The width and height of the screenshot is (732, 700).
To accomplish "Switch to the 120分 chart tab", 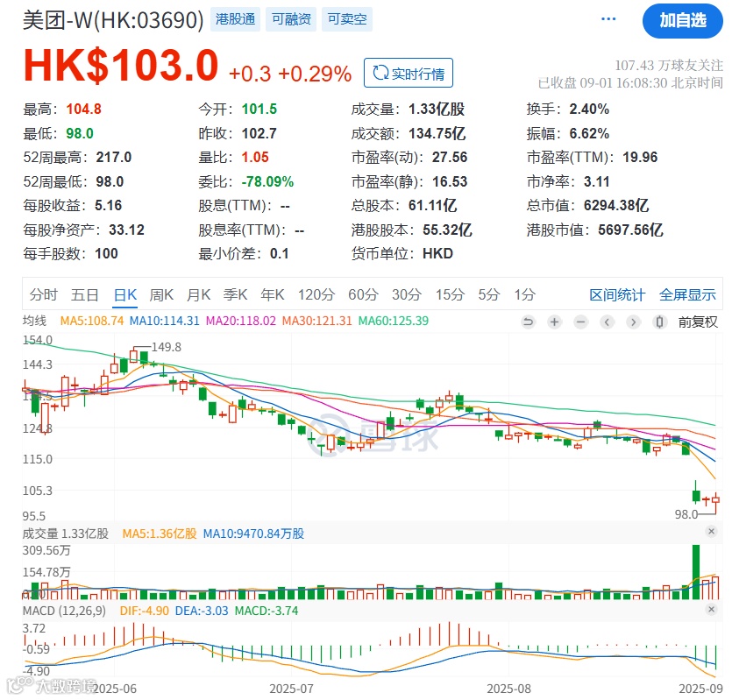I will (x=316, y=294).
